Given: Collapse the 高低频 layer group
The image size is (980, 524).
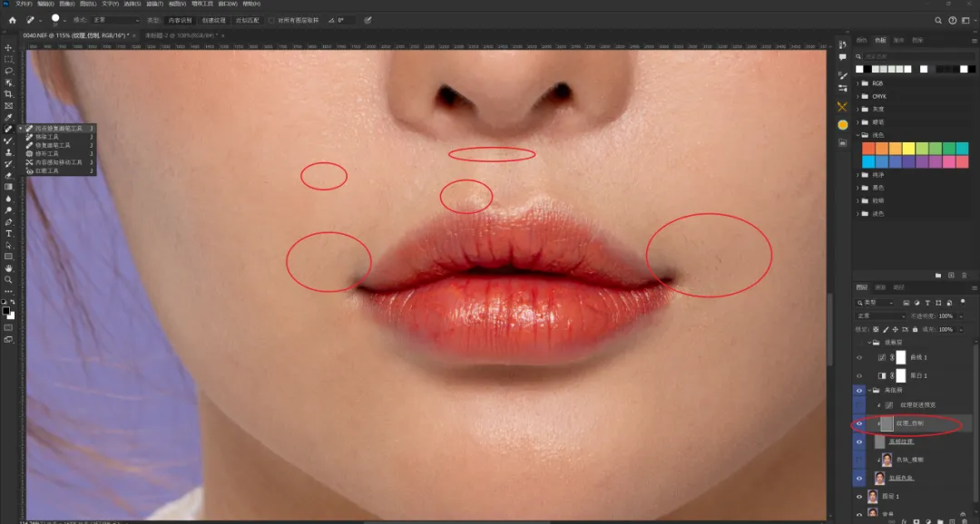Looking at the screenshot, I should [x=868, y=390].
